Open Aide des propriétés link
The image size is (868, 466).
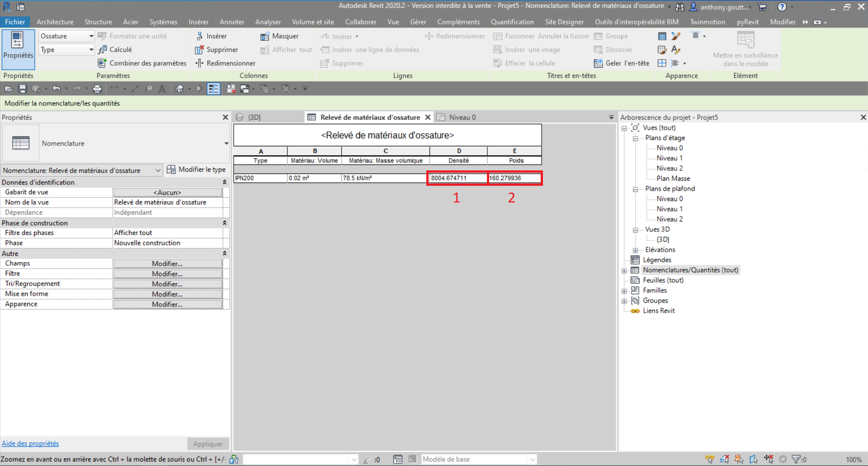point(30,443)
